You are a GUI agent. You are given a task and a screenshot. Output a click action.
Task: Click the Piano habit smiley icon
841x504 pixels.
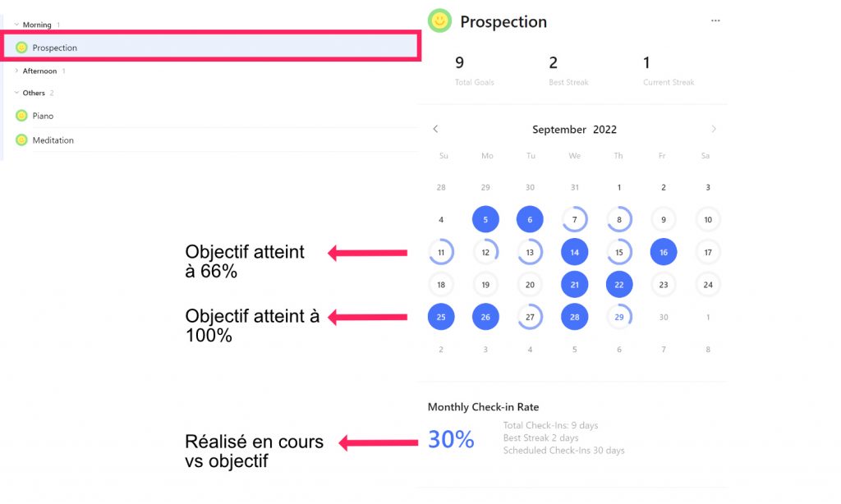21,116
